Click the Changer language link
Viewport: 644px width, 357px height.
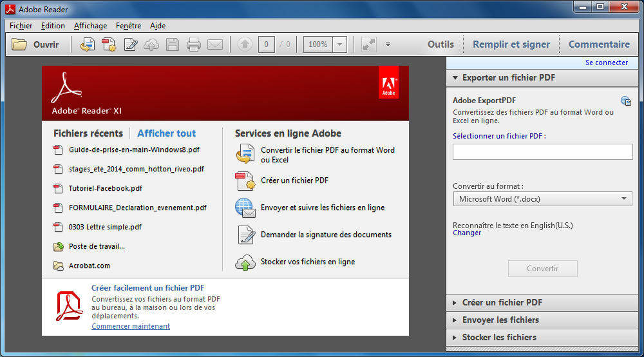467,233
